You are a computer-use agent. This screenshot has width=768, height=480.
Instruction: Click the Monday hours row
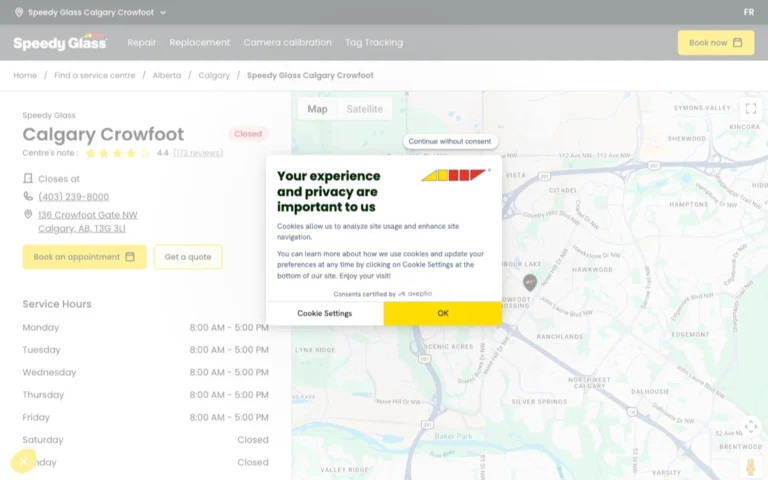145,328
